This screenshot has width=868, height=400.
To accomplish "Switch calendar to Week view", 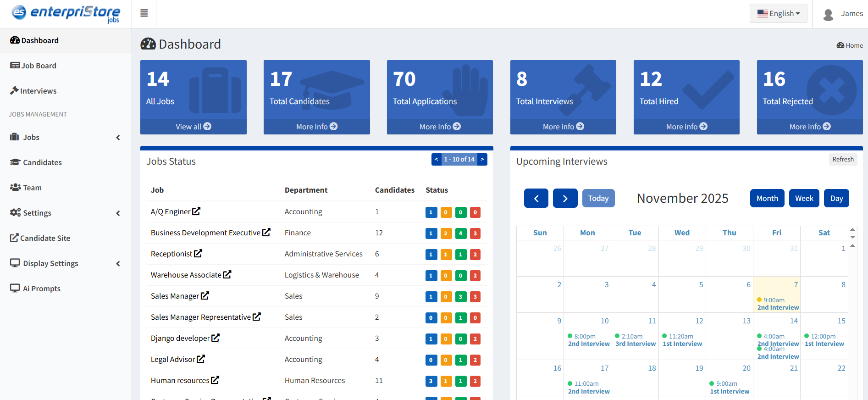I will (804, 198).
